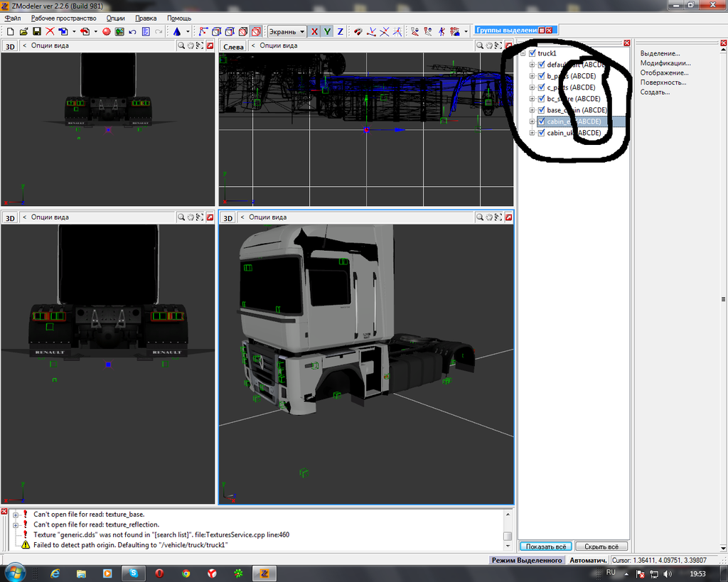Click the Показать всё button
The image size is (728, 582).
(544, 546)
